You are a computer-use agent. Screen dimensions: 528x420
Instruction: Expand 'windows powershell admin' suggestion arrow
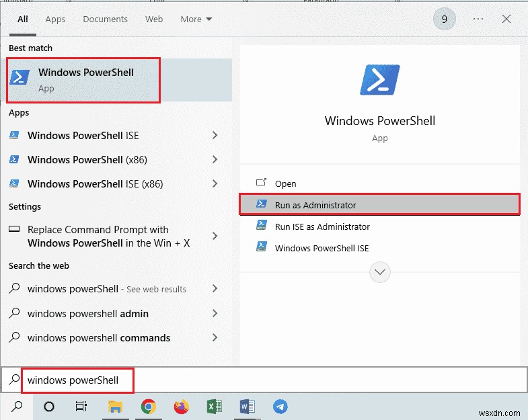215,313
